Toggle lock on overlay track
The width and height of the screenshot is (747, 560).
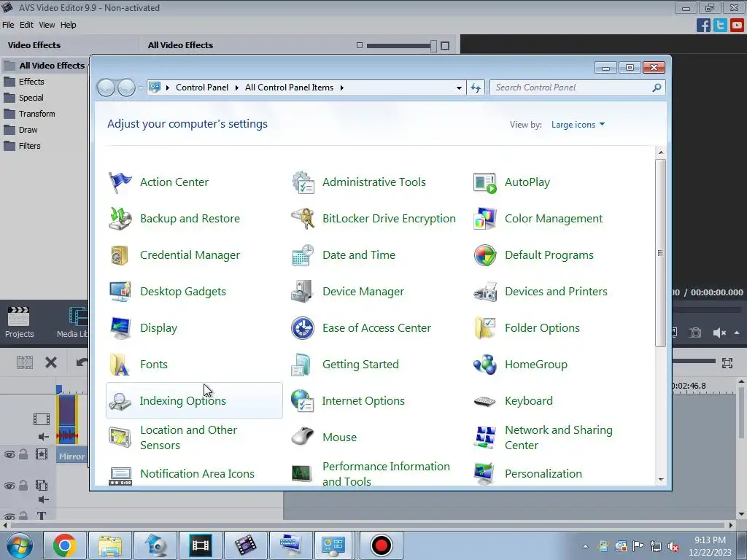pos(23,485)
